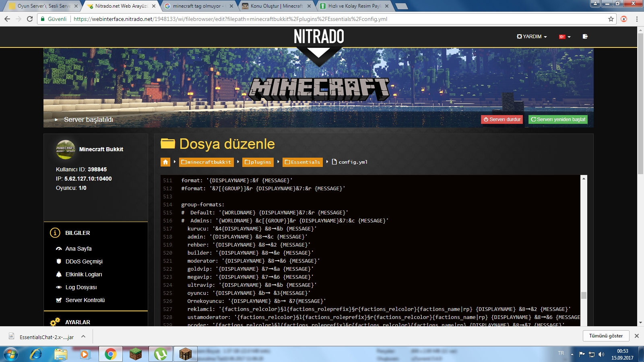
Task: Click Serverı yeniden başlat button
Action: click(558, 119)
